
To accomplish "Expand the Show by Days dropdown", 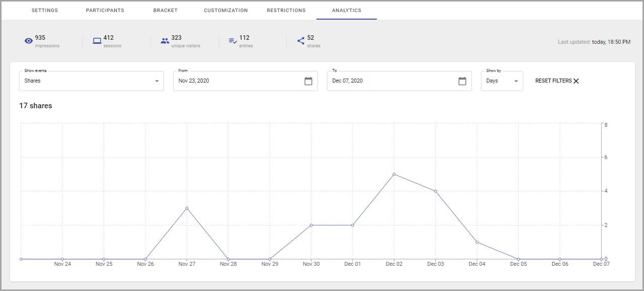I will point(502,81).
